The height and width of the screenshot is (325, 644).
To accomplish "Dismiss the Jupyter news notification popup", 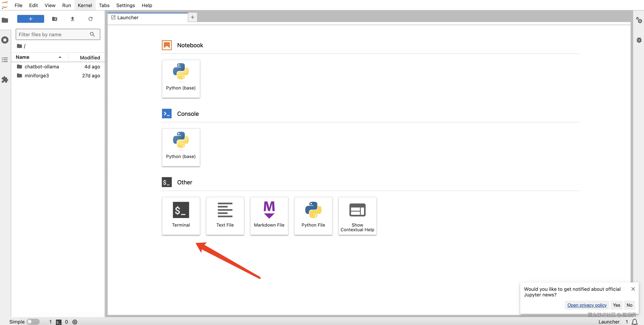I will (x=633, y=289).
